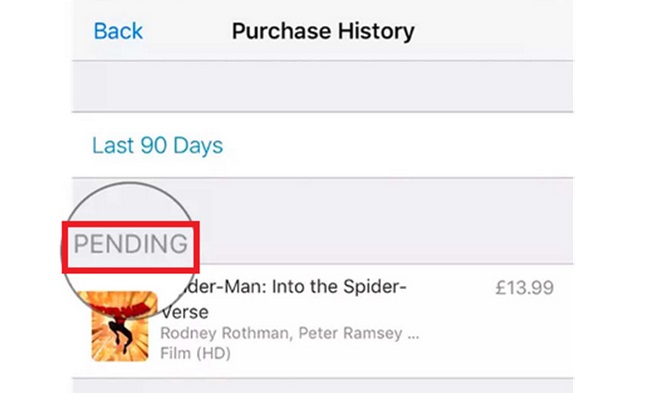This screenshot has height=393, width=655.
Task: Click the Peter Ramsey director name
Action: coord(350,333)
